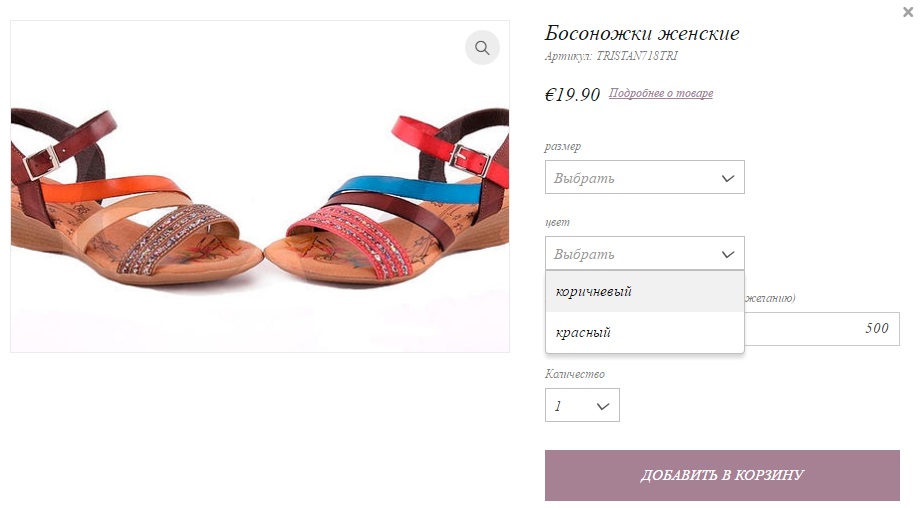Viewport: 920px width, 508px height.
Task: Open the Количество dropdown showing 1
Action: (581, 406)
